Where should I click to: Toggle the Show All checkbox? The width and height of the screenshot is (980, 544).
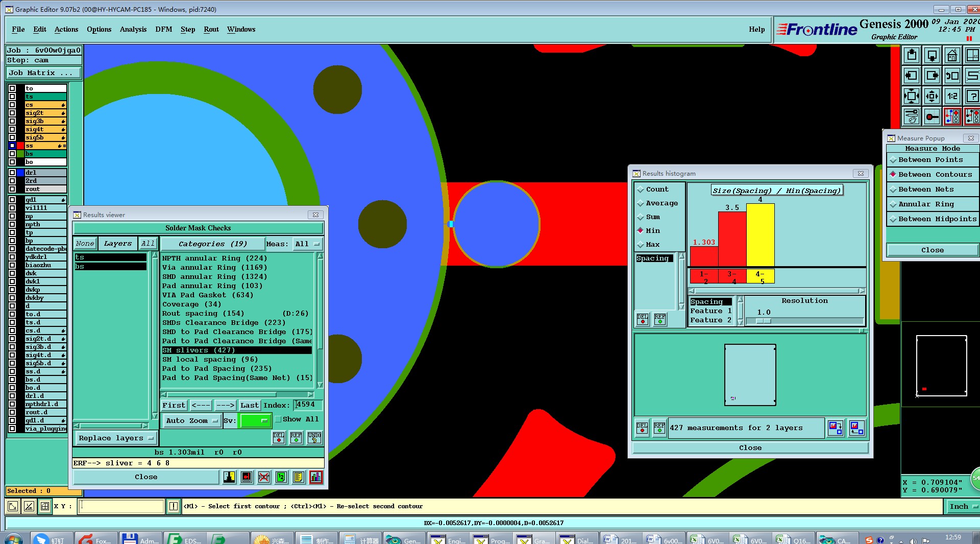[278, 419]
